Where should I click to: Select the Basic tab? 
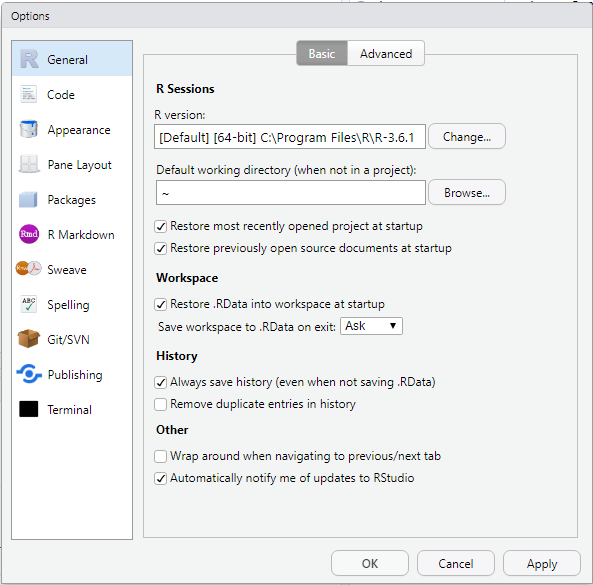tap(322, 54)
